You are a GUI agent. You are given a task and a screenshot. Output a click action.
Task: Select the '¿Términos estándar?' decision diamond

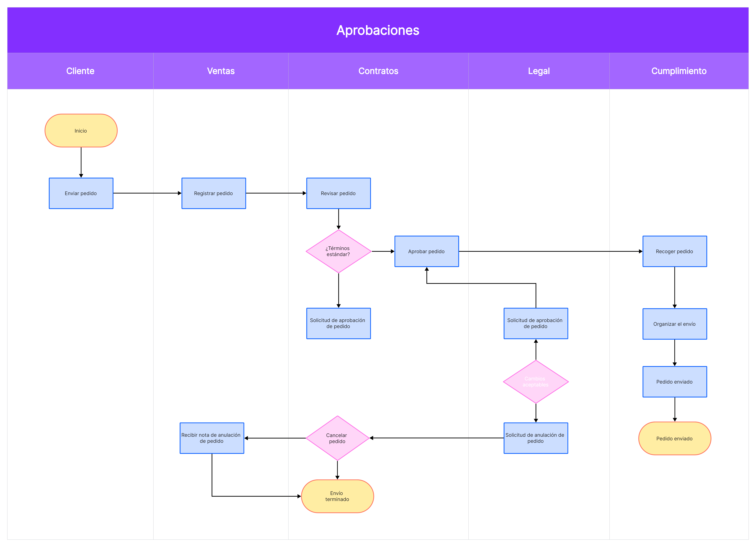tap(338, 251)
